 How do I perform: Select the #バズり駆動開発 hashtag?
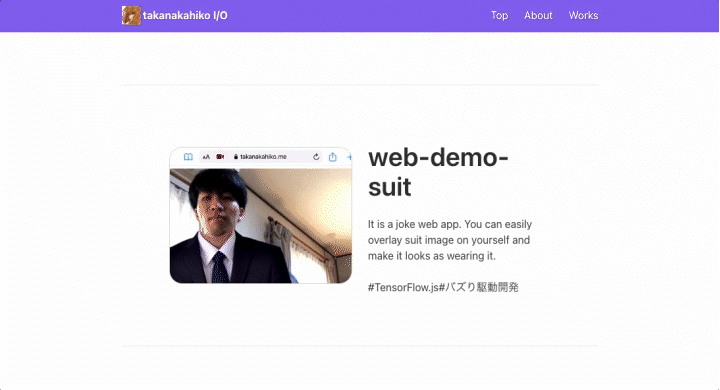point(479,288)
